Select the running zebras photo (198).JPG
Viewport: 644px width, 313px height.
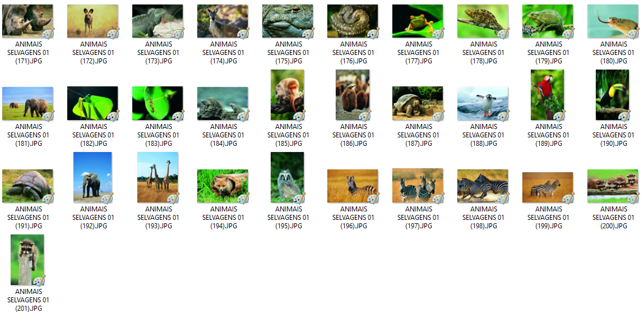483,186
